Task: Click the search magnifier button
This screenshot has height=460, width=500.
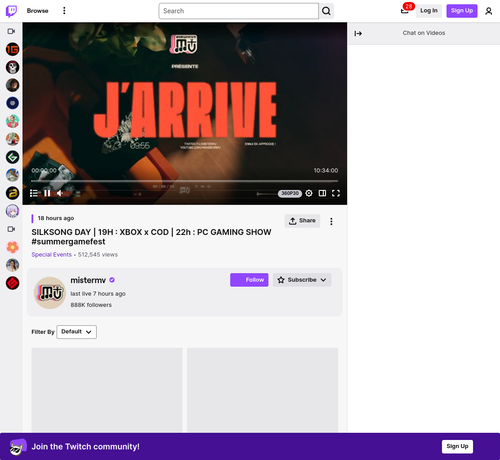Action: (x=326, y=11)
